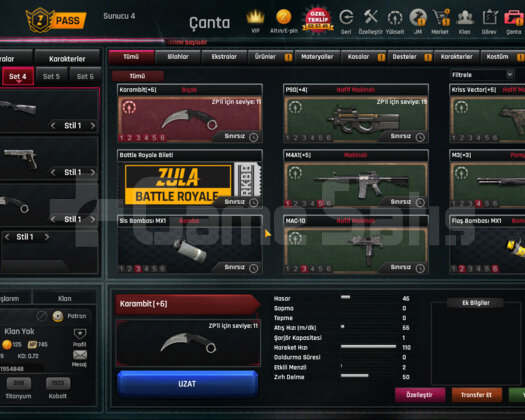Select slot 3 on MAC-10 card
525x420 pixels.
304,269
